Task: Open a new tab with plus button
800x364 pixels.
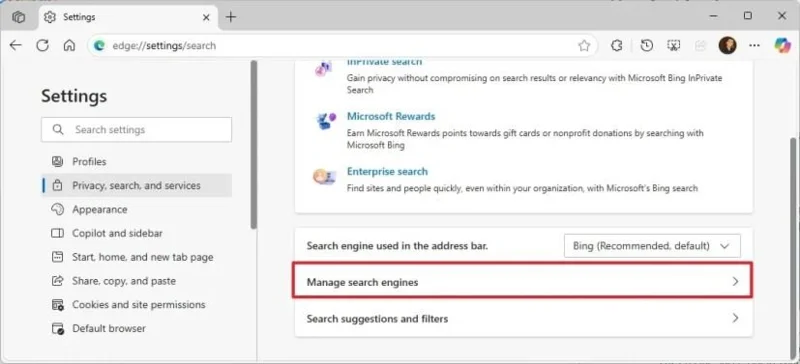Action: (x=231, y=17)
